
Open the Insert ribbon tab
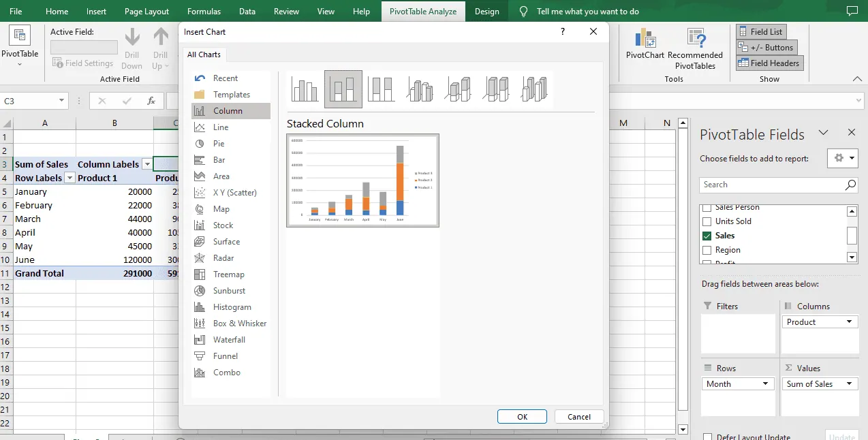pos(96,12)
